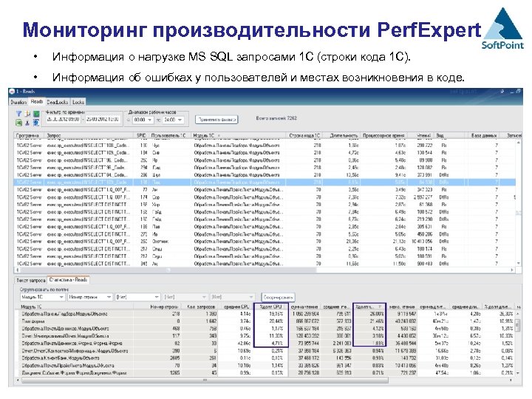
Task: Select statistics row with line number 2605
Action: tap(266, 358)
